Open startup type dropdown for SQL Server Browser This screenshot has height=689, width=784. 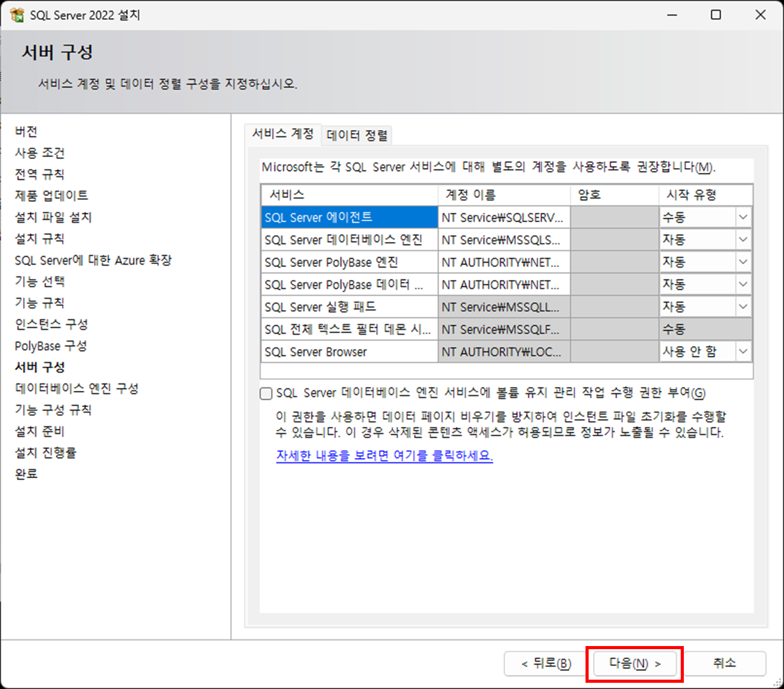coord(743,352)
